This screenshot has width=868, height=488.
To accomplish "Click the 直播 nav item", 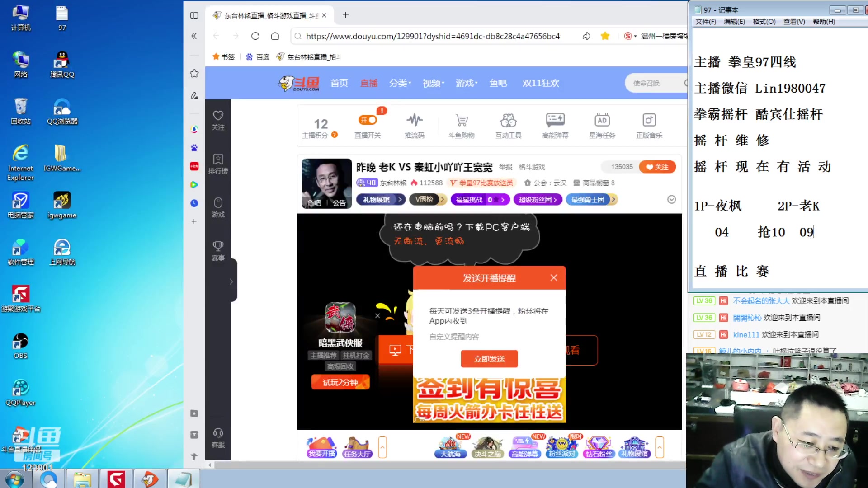I will tap(369, 83).
